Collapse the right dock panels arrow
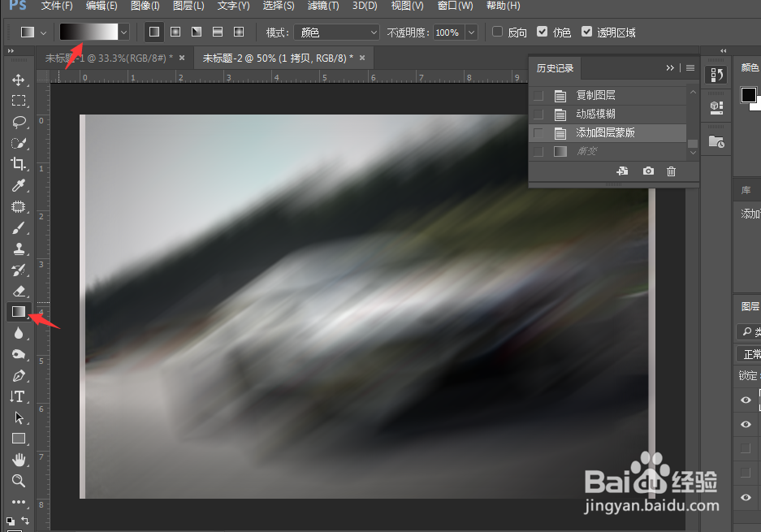Screen dimensions: 761x532 click(724, 50)
